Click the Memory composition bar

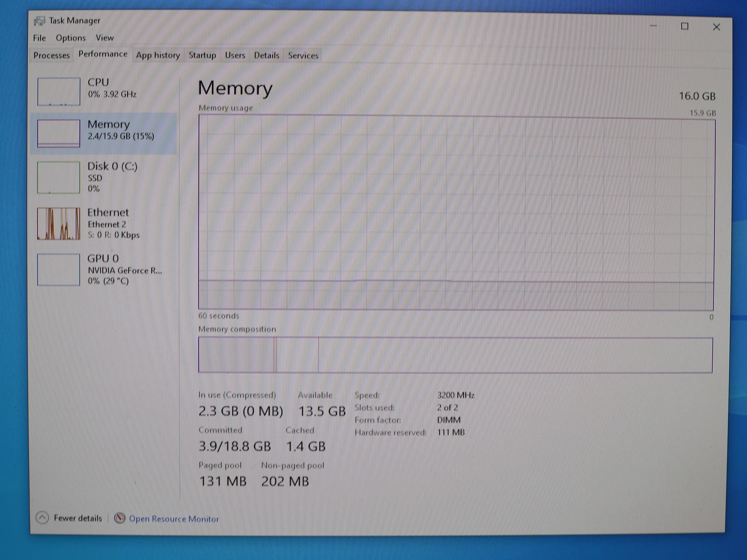coord(455,355)
